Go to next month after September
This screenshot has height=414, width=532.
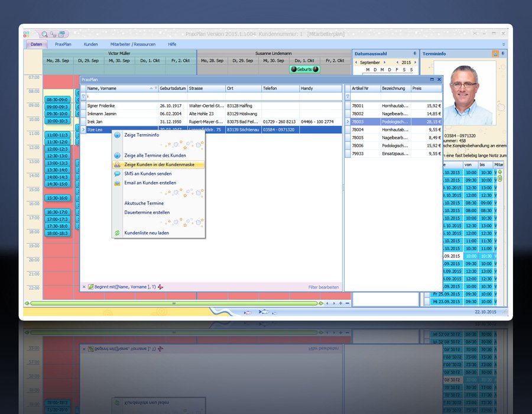384,63
